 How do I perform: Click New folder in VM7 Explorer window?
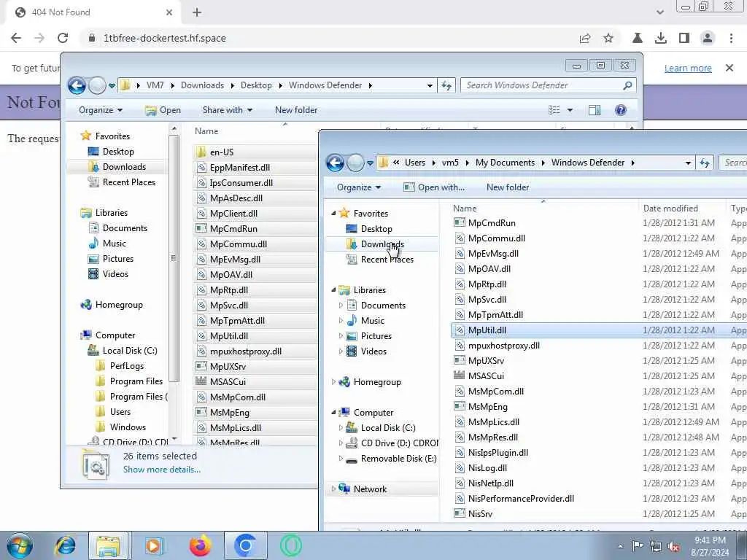[296, 110]
